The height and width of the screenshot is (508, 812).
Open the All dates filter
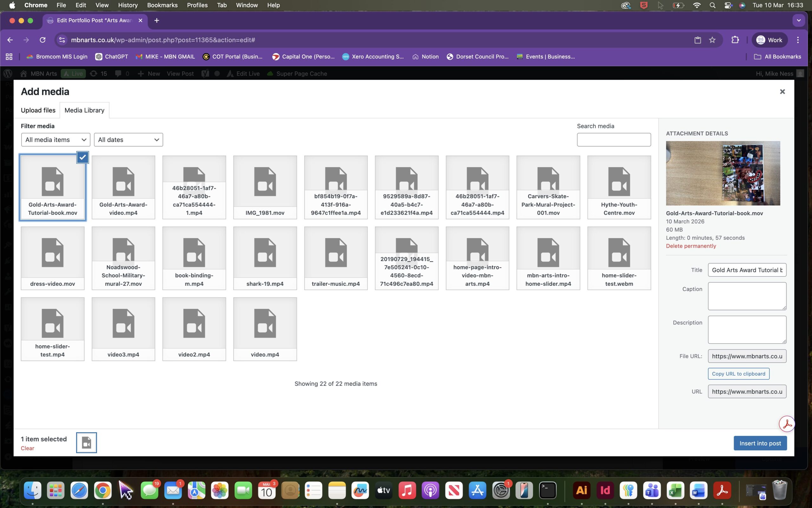(x=128, y=140)
